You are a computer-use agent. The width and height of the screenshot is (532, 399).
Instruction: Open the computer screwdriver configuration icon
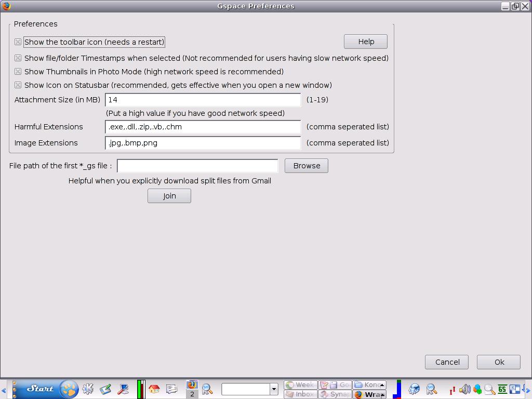coord(123,389)
